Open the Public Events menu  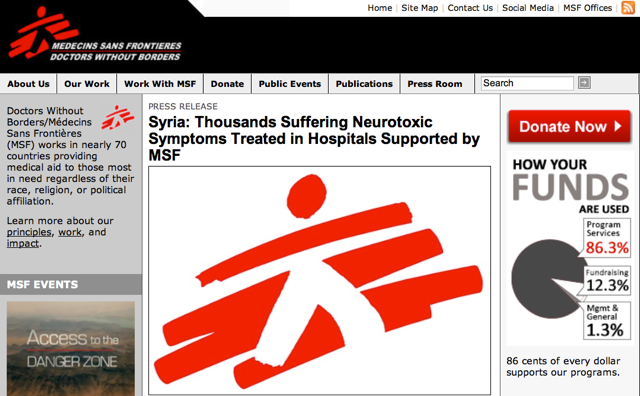tap(290, 84)
